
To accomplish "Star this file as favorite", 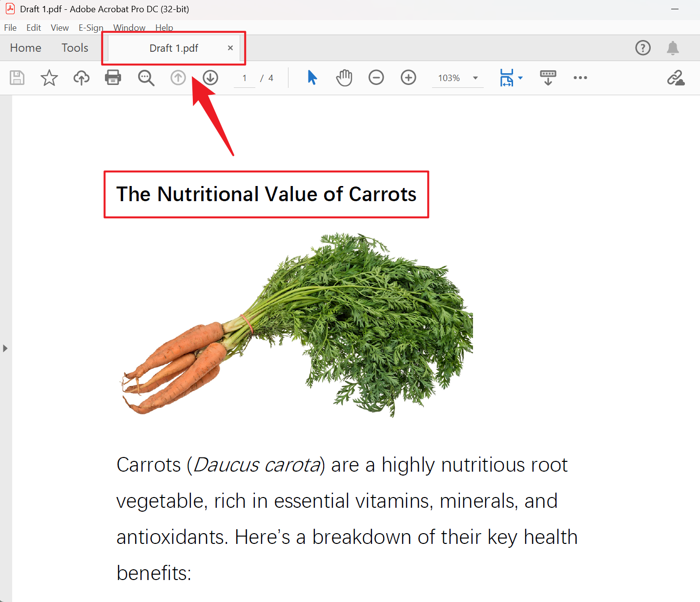I will [x=49, y=78].
